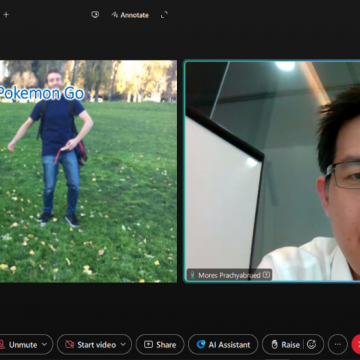Image resolution: width=360 pixels, height=360 pixels.
Task: Click the Pokemon Go caption text
Action: point(42,94)
